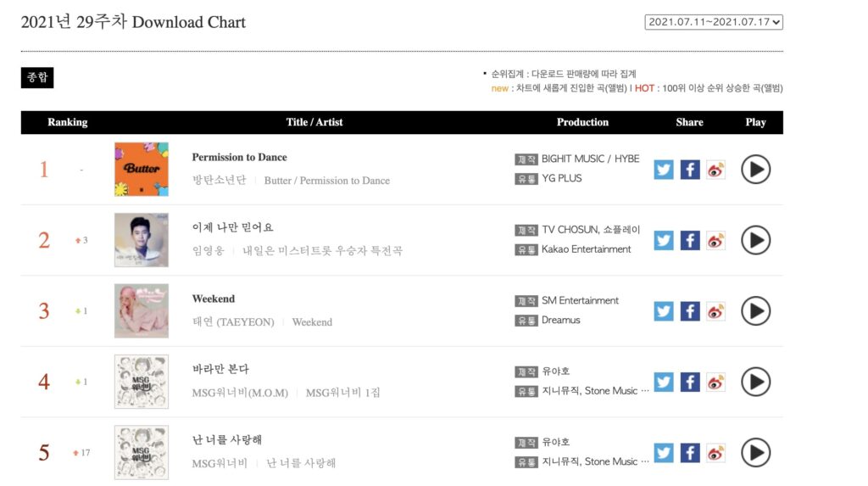
Task: Open the MSG워너비 1집 album link
Action: pos(342,393)
